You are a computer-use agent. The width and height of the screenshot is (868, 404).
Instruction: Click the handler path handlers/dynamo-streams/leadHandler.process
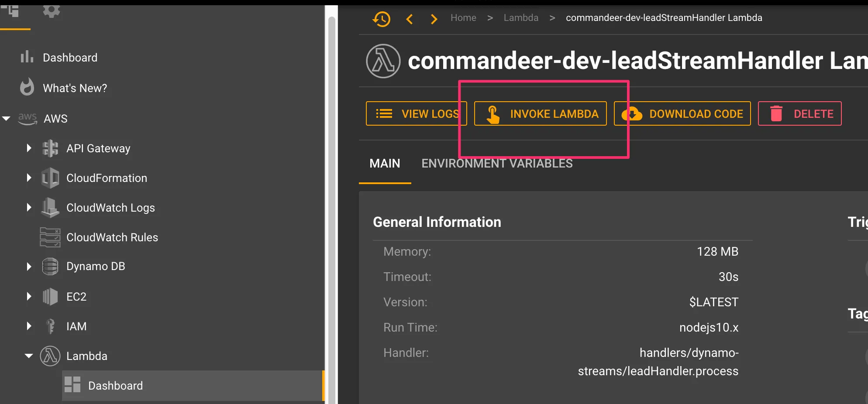point(658,362)
